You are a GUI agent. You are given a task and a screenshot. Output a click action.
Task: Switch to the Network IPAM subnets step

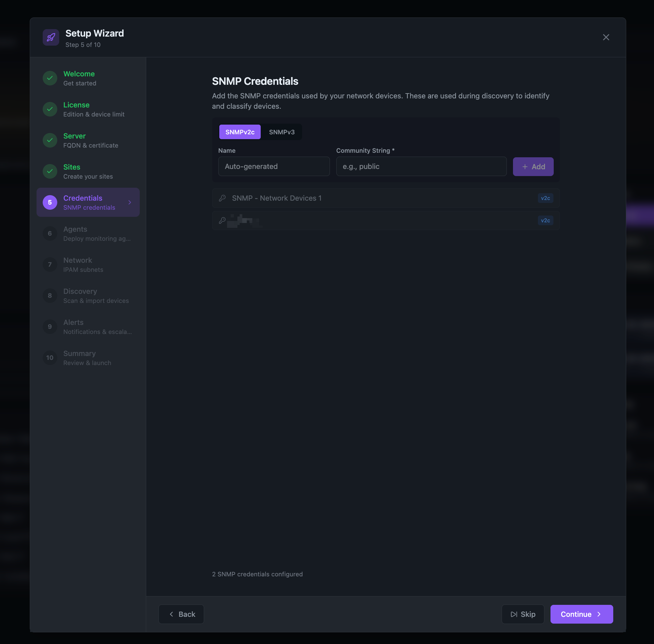(x=88, y=264)
